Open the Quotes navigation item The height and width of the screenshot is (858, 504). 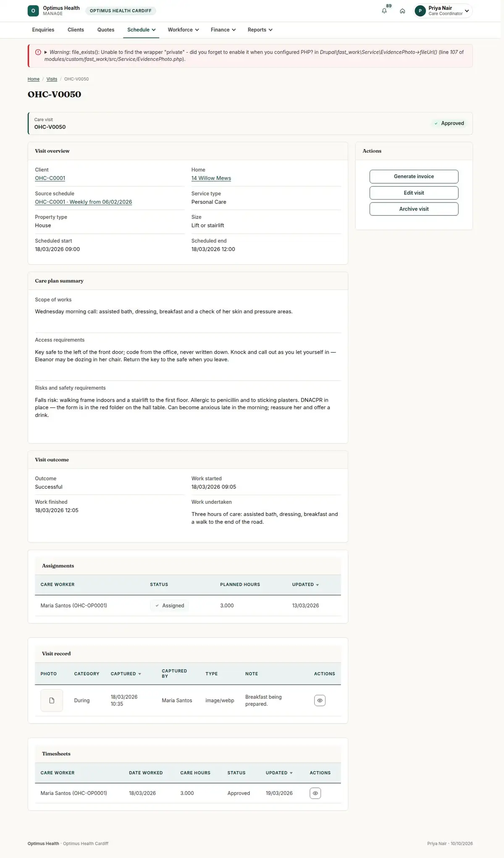pos(106,30)
